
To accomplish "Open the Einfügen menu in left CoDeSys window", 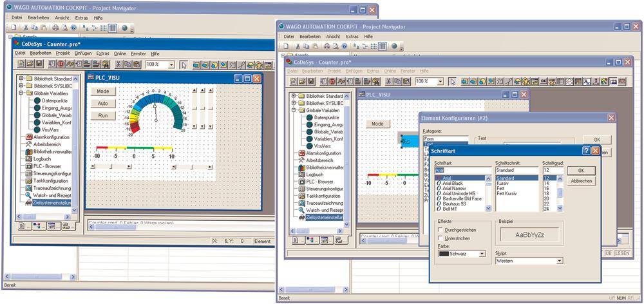I will (x=83, y=53).
